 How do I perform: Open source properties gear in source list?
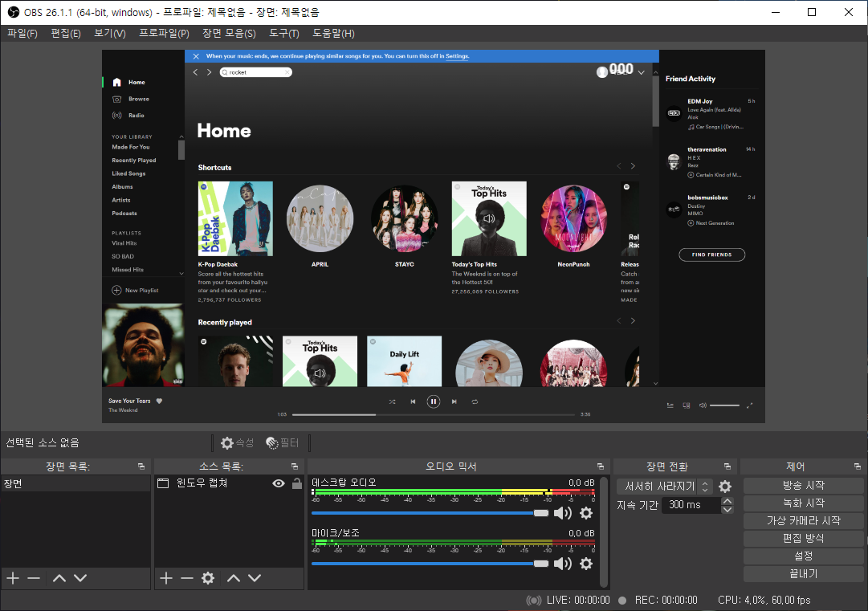208,578
